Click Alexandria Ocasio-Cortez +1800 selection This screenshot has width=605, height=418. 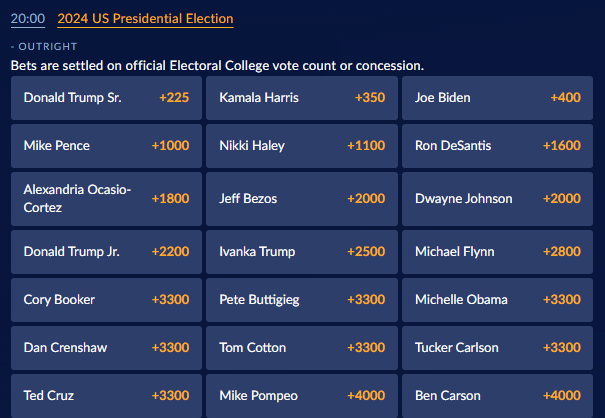tap(106, 198)
